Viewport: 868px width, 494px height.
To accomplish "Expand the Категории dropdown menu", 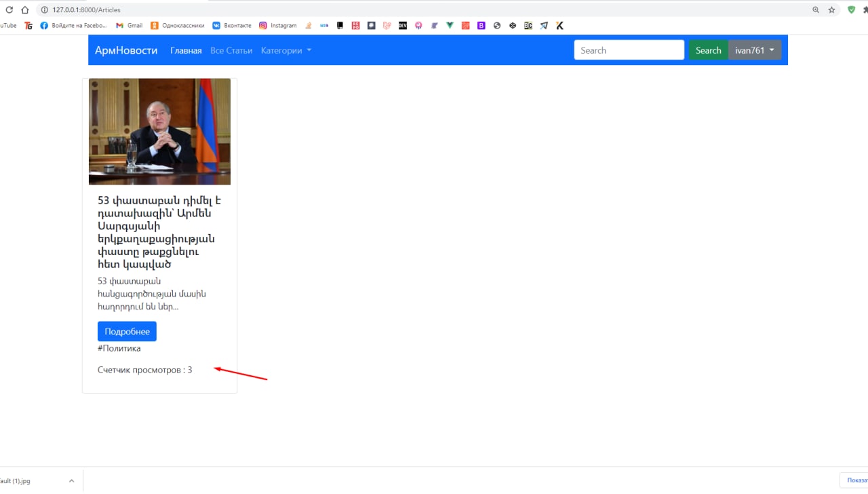I will point(285,50).
